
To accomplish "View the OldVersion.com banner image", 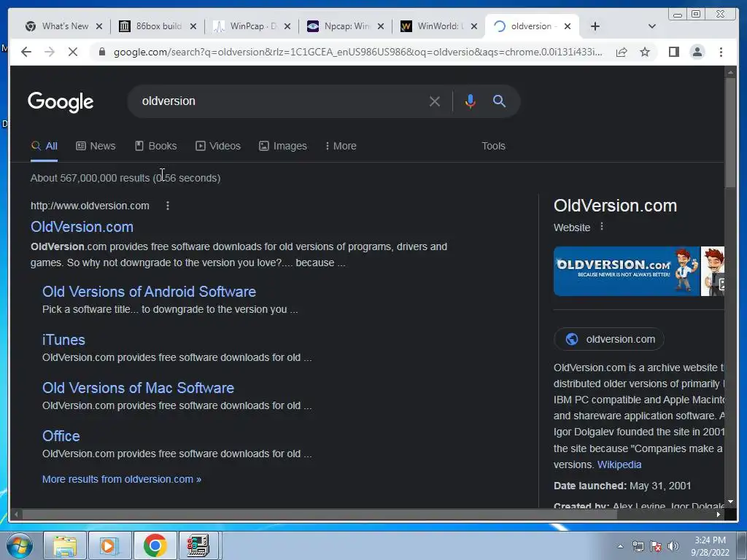I will (627, 271).
